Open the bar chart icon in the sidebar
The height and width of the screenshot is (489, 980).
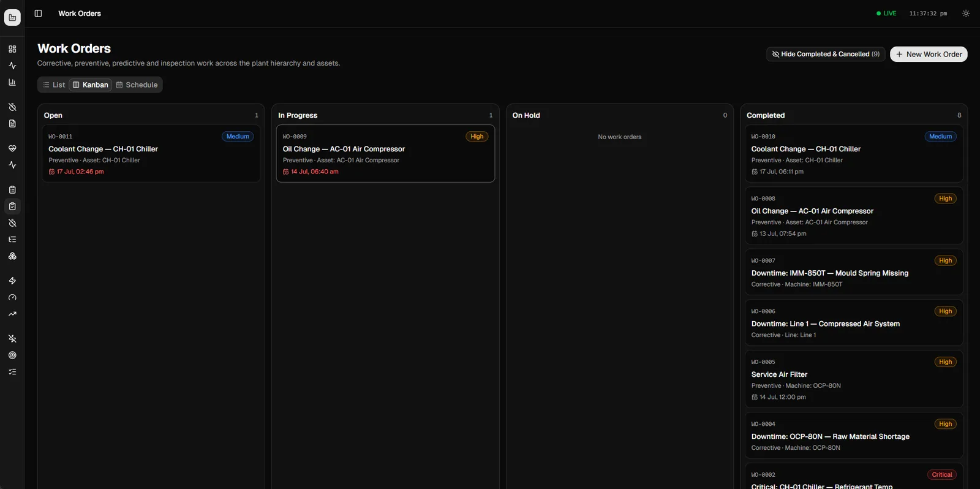[x=12, y=82]
